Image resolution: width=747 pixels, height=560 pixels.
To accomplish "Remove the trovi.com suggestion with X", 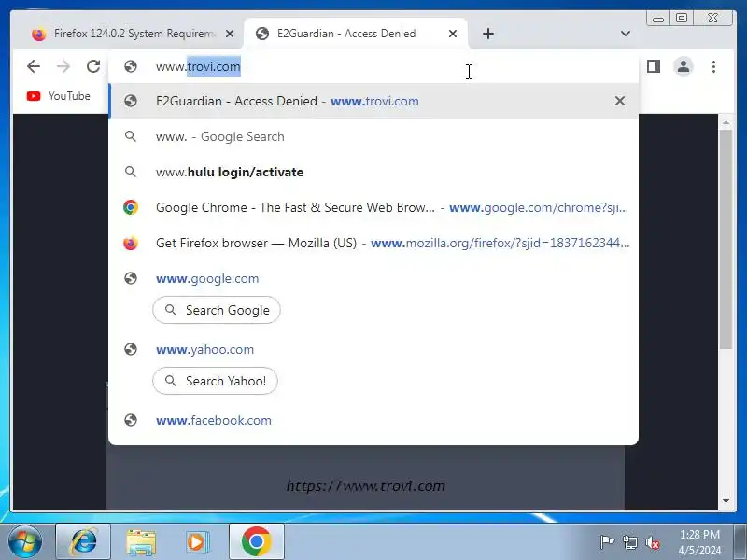I will [x=620, y=101].
